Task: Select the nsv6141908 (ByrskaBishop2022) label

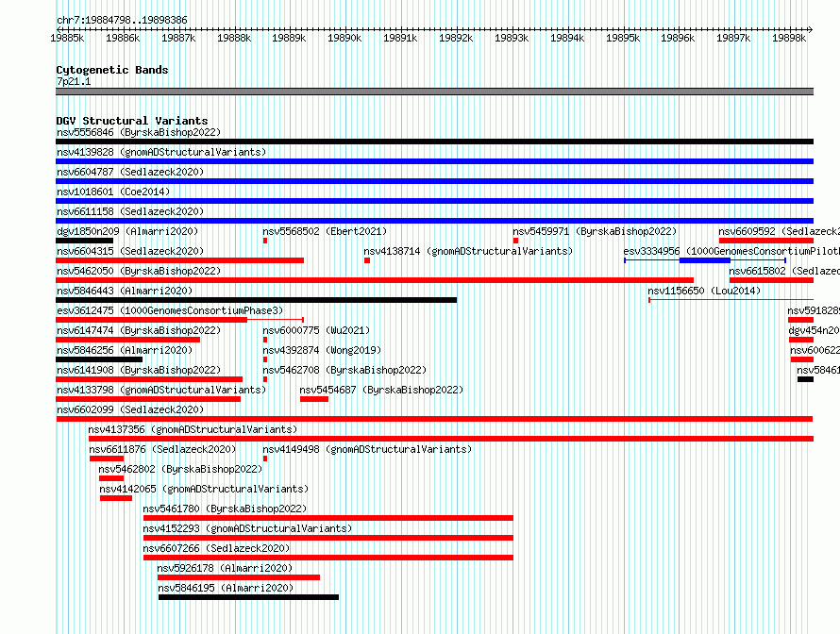Action: click(x=139, y=370)
